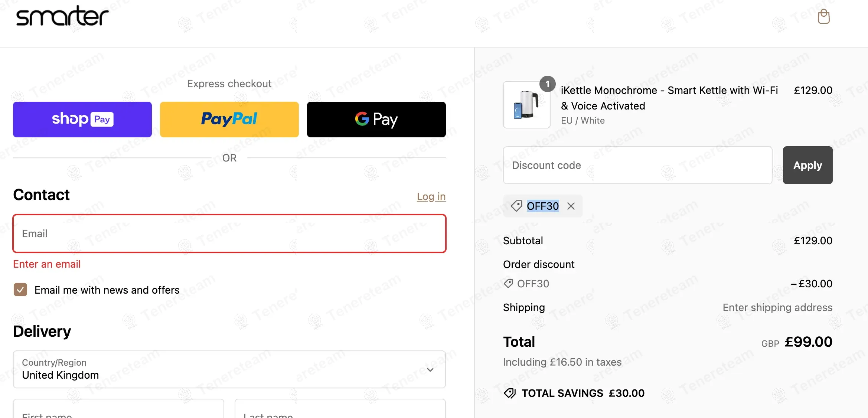Uncheck Email me with news and offers
Screen dimensions: 868x418
(20, 290)
